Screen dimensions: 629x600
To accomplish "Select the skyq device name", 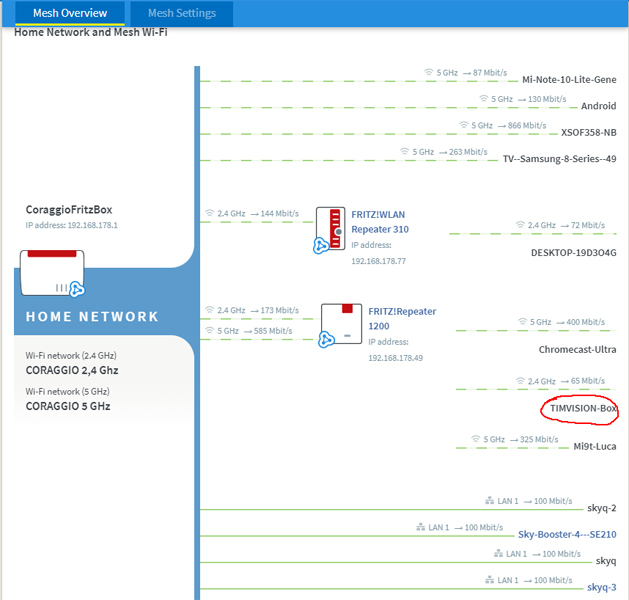I will coord(606,561).
